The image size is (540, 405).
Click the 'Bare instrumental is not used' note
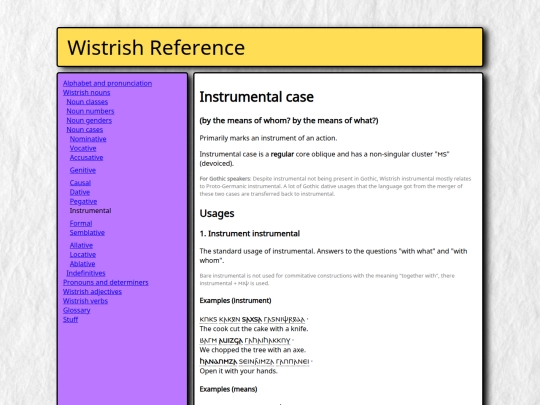[327, 280]
